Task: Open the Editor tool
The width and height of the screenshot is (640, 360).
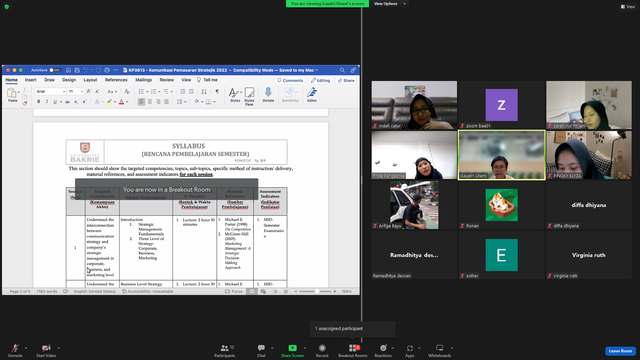Action: pyautogui.click(x=312, y=94)
